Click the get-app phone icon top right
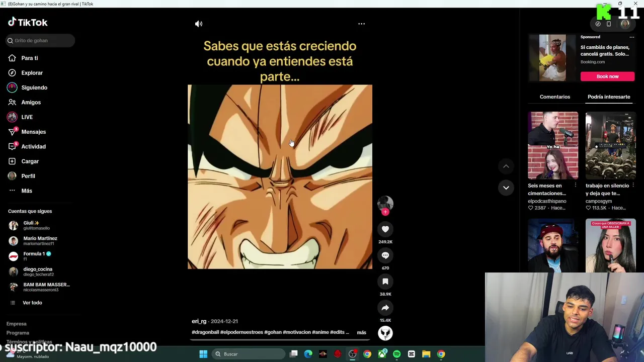Image resolution: width=644 pixels, height=362 pixels. 609,24
